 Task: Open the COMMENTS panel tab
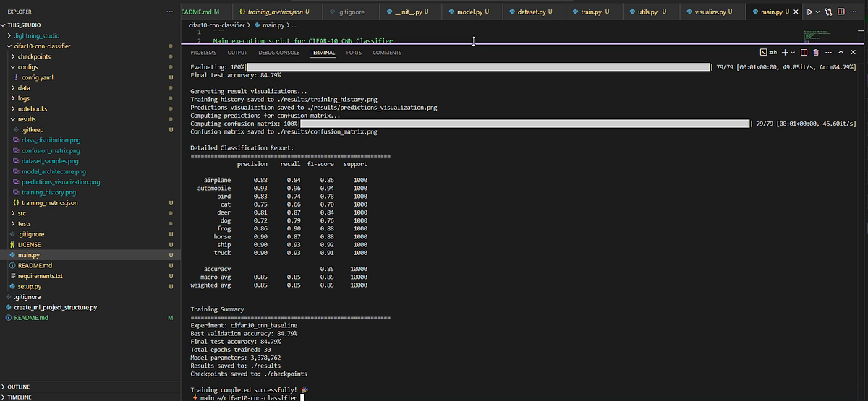pos(387,53)
